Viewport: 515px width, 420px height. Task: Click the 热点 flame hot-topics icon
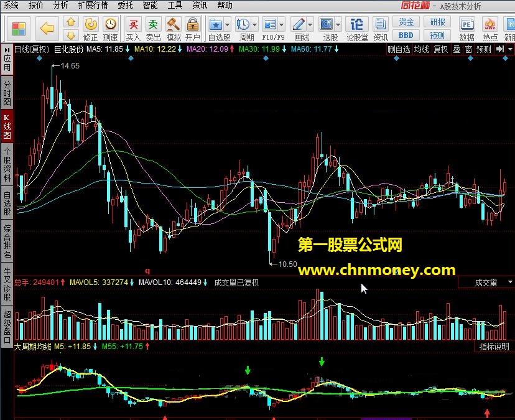coord(489,25)
